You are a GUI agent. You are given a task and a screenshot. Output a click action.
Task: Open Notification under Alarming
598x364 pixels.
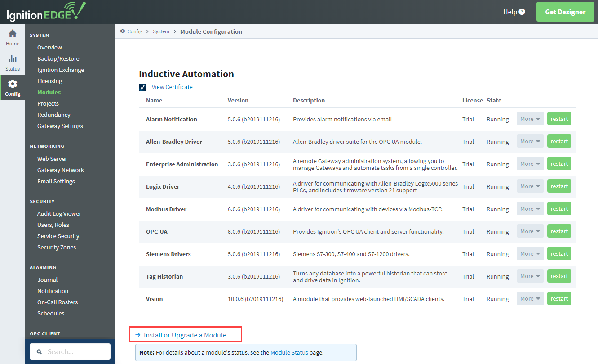pyautogui.click(x=53, y=291)
